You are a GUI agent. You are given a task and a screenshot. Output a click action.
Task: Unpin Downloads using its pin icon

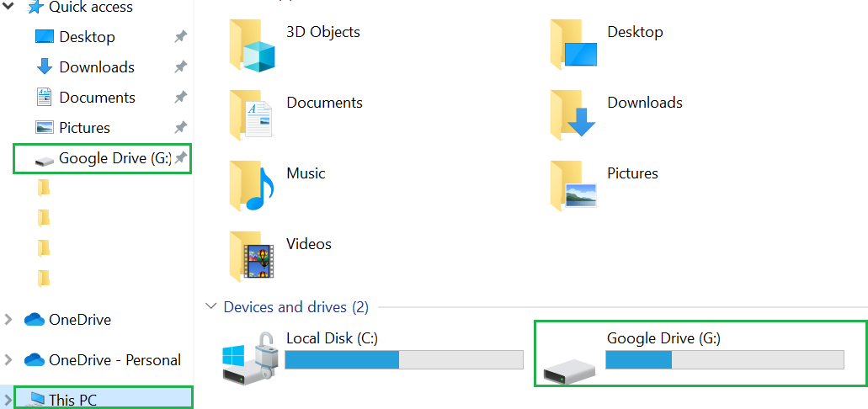(180, 67)
